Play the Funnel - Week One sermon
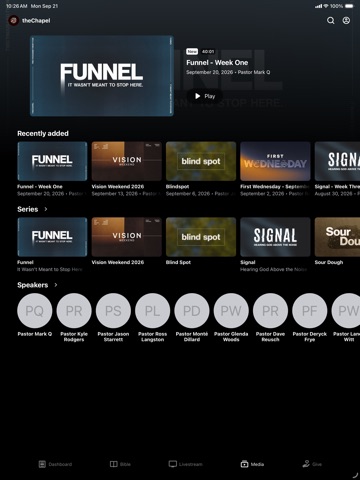Viewport: 360px width, 480px height. coord(205,96)
